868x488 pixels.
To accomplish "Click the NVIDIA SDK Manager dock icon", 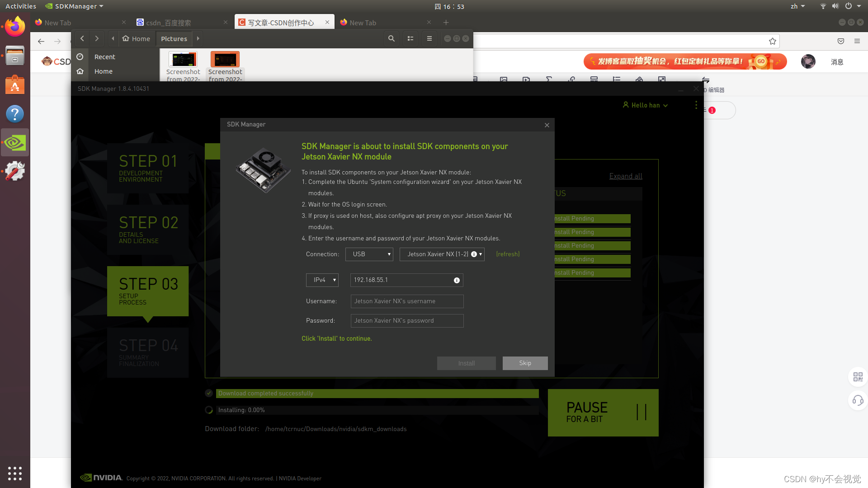I will [x=15, y=143].
